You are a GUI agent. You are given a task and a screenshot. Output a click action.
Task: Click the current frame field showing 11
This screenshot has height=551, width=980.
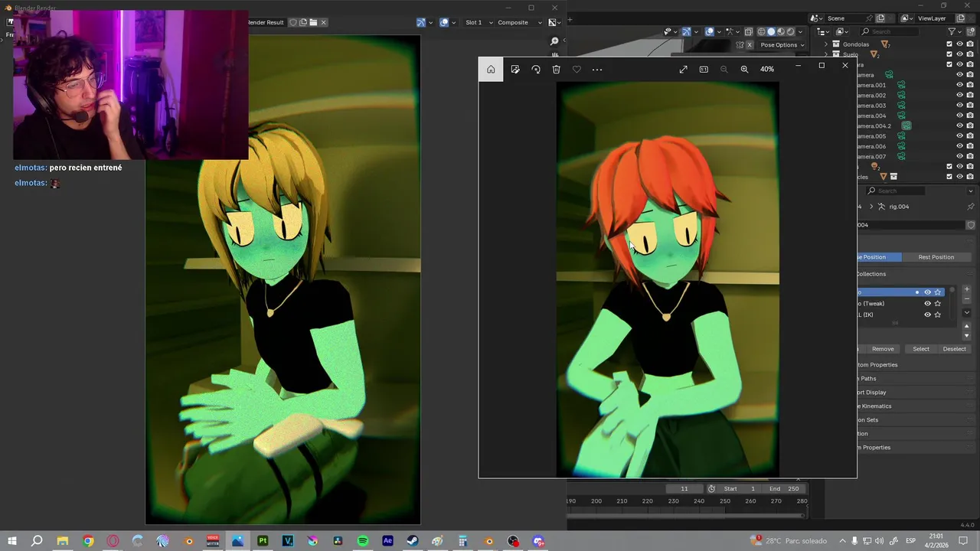coord(684,488)
